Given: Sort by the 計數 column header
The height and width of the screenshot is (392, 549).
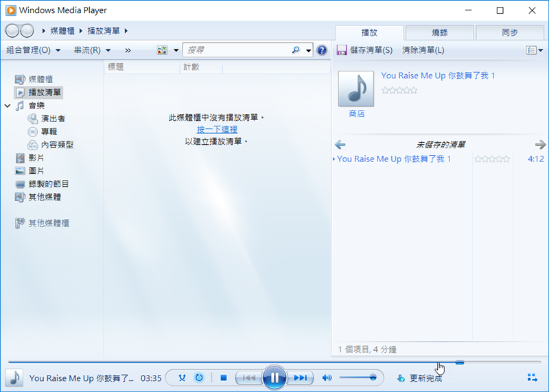Looking at the screenshot, I should click(201, 67).
